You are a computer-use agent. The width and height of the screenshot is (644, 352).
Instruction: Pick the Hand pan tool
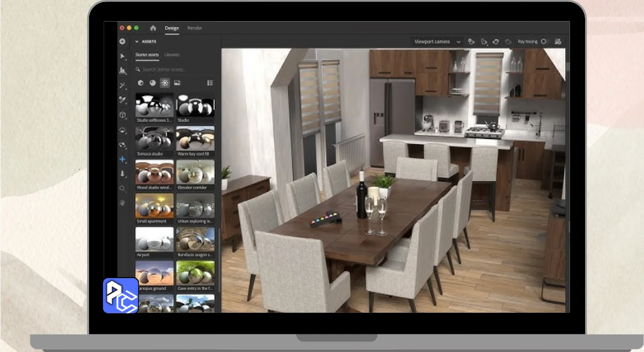tap(122, 203)
